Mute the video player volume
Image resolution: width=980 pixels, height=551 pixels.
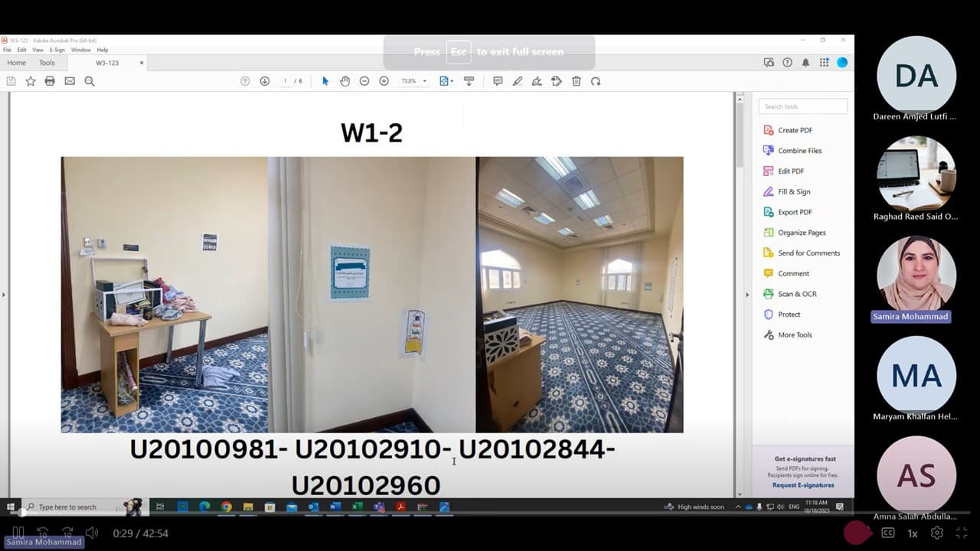point(92,533)
